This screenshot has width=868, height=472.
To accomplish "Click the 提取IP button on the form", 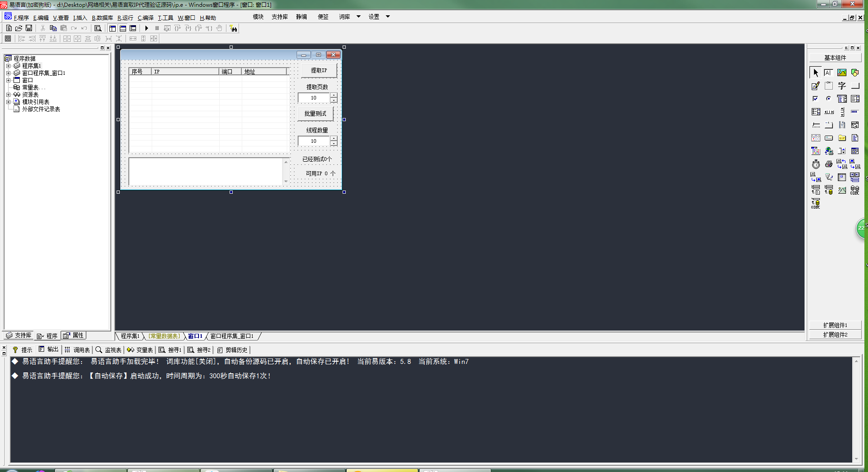I will click(319, 70).
